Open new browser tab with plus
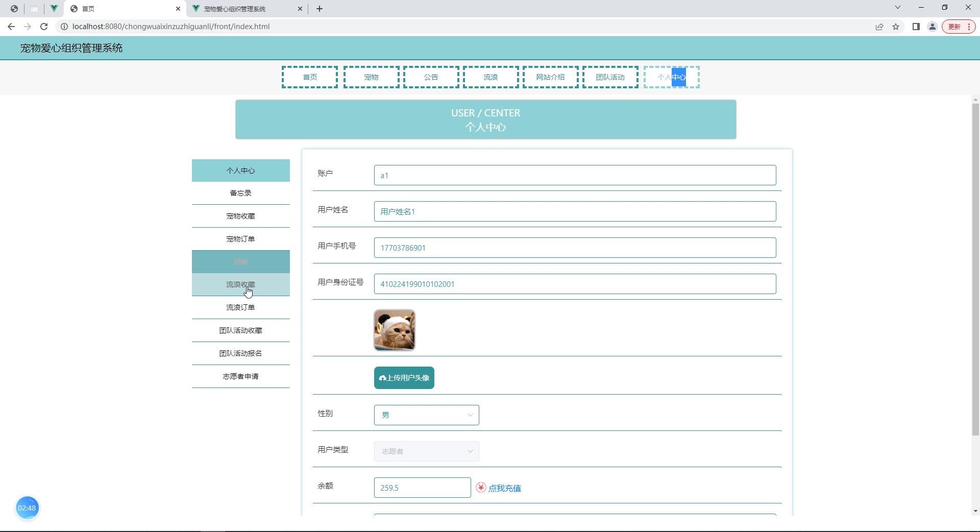 point(320,9)
